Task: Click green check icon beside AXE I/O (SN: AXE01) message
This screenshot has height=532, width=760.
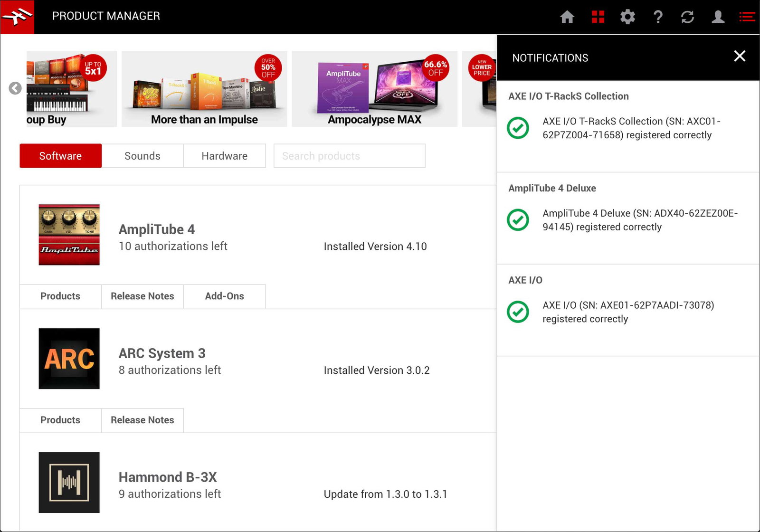Action: [x=518, y=312]
